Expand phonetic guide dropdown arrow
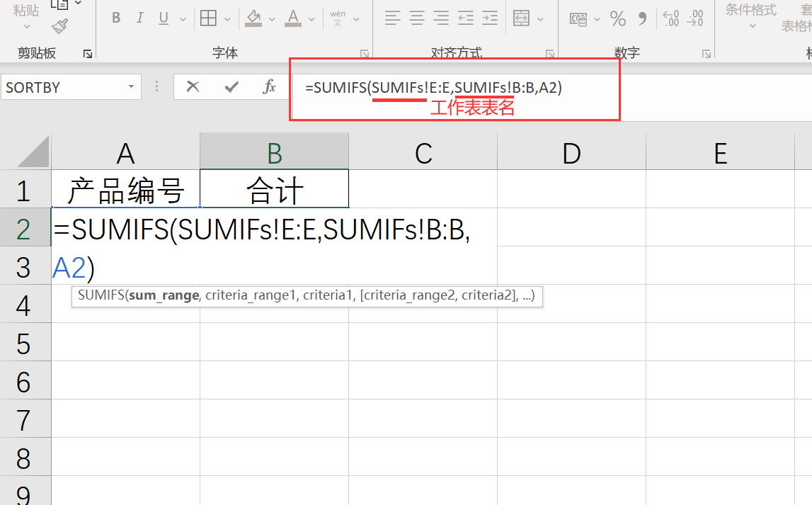 [356, 19]
